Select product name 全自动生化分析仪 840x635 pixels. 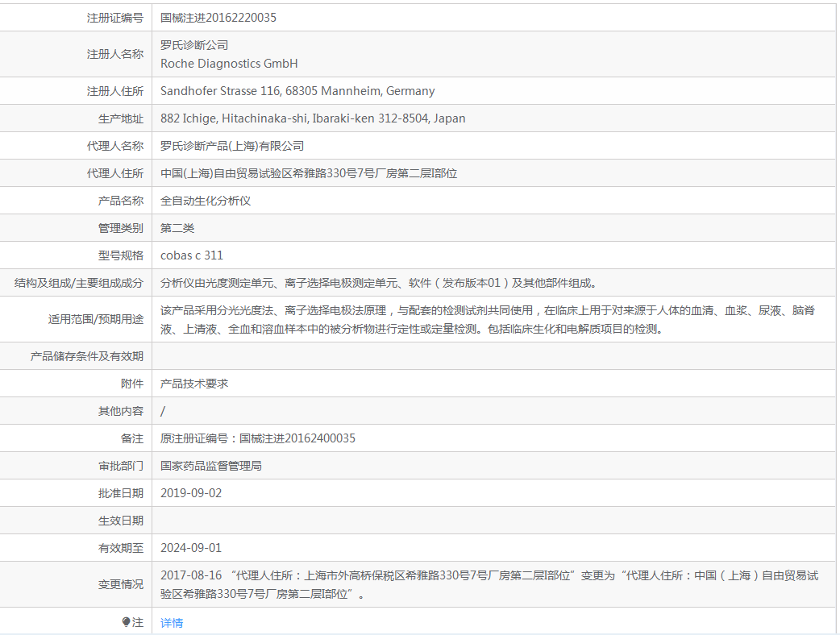pyautogui.click(x=206, y=200)
